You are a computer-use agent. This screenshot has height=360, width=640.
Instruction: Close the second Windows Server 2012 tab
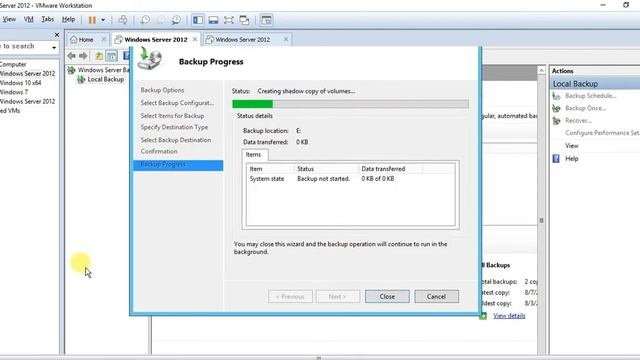286,39
